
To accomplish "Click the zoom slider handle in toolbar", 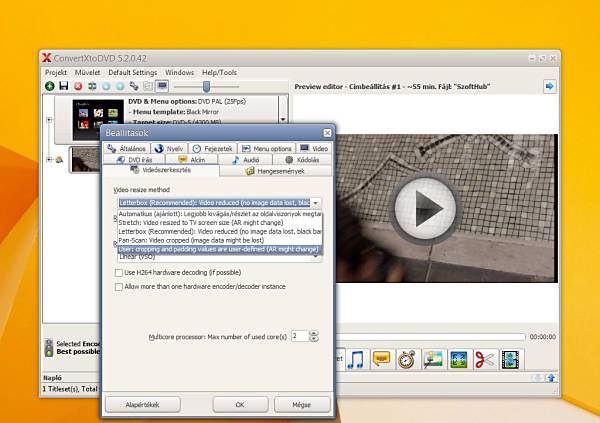I will (x=206, y=87).
